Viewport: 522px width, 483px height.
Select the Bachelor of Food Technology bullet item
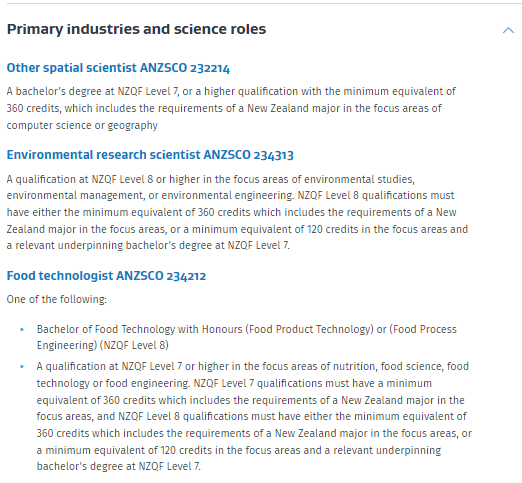pos(247,337)
